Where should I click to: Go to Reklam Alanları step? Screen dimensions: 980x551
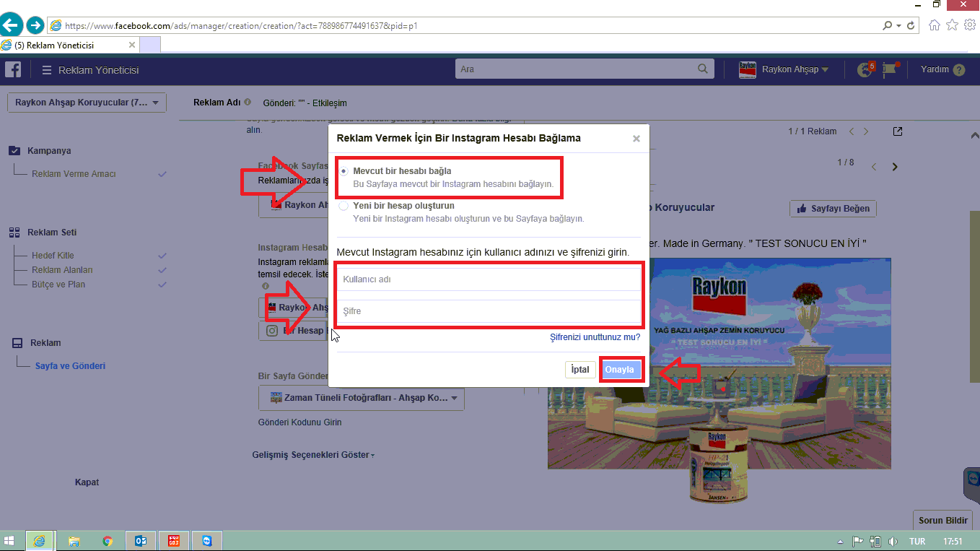(x=62, y=270)
